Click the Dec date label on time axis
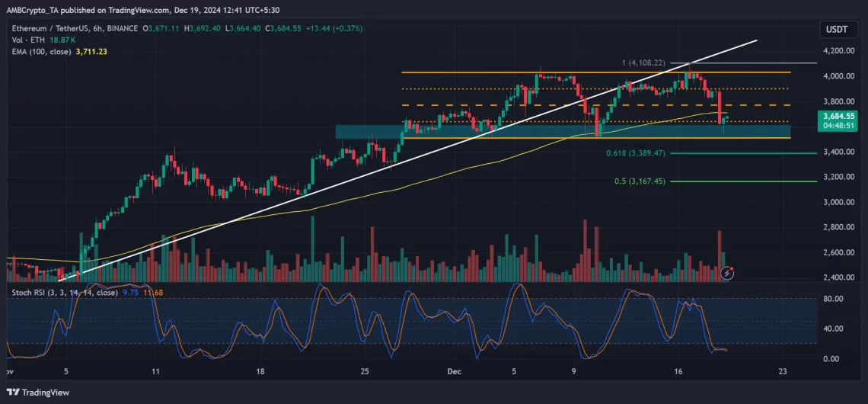Screen dimensions: 868x404 (x=455, y=372)
